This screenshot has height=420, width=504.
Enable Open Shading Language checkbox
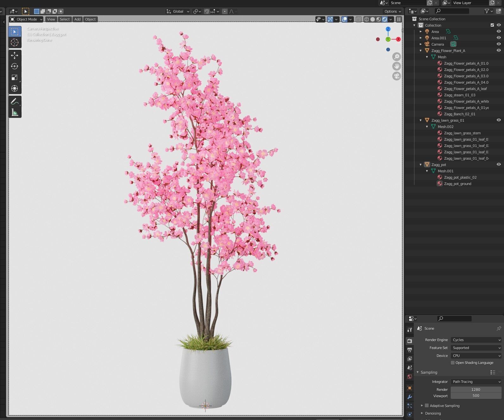[x=453, y=363]
